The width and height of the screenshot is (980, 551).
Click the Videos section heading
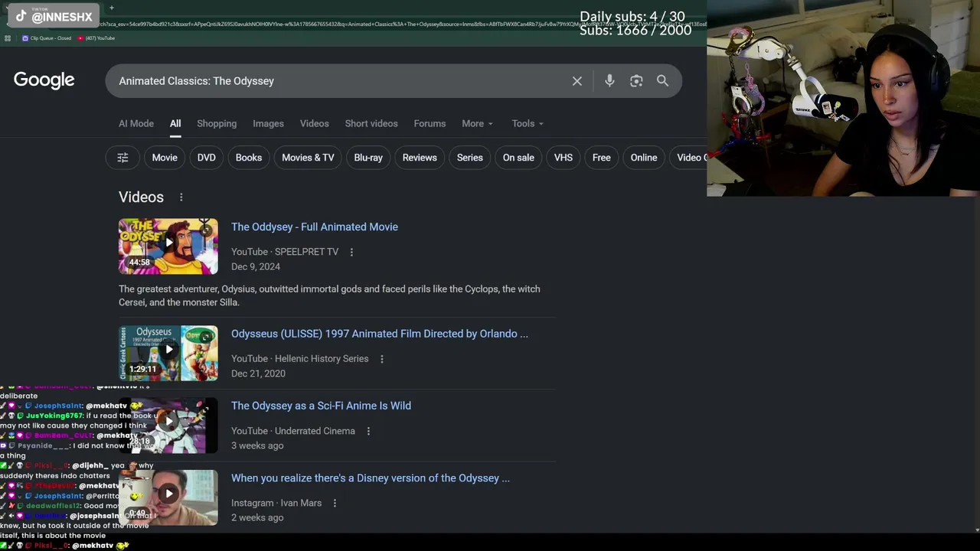[141, 197]
